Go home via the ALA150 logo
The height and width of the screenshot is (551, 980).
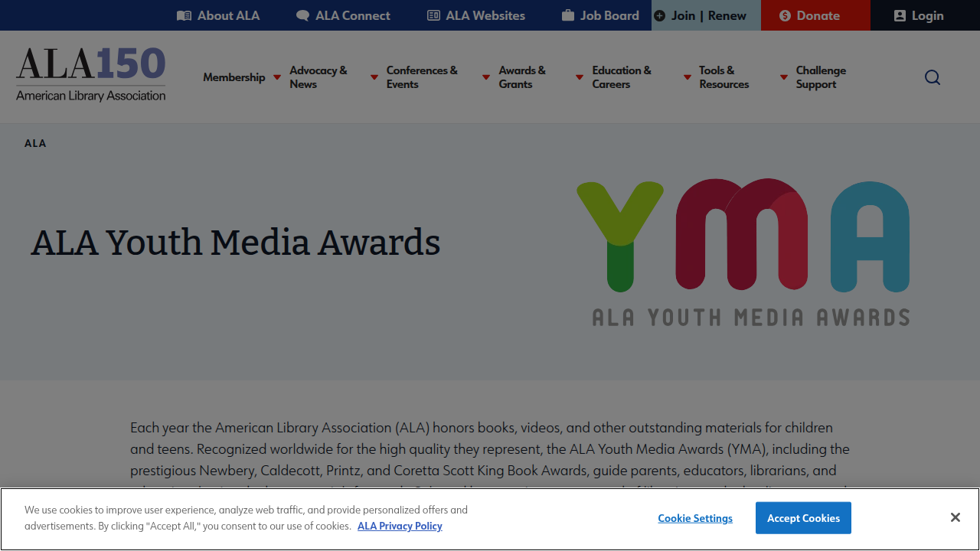[x=90, y=74]
